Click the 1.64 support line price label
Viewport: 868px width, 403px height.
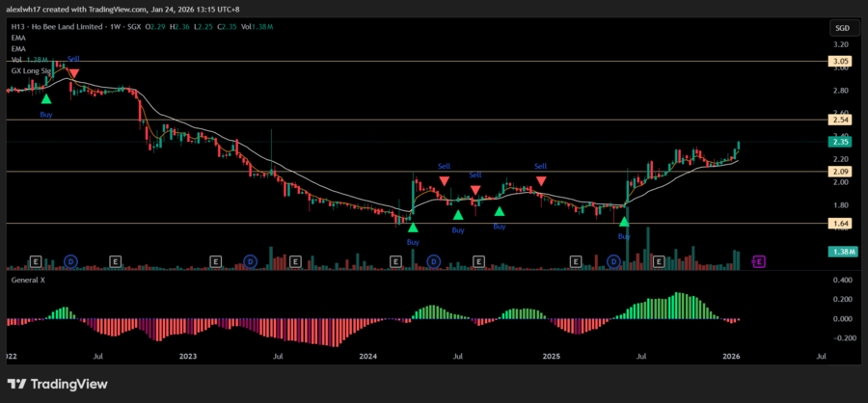839,224
